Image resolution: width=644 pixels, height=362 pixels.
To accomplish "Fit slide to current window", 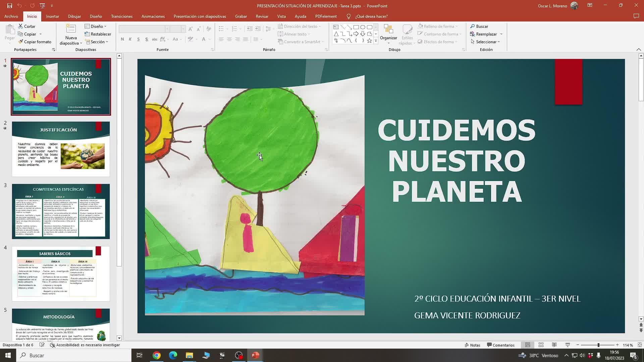I will [x=640, y=345].
